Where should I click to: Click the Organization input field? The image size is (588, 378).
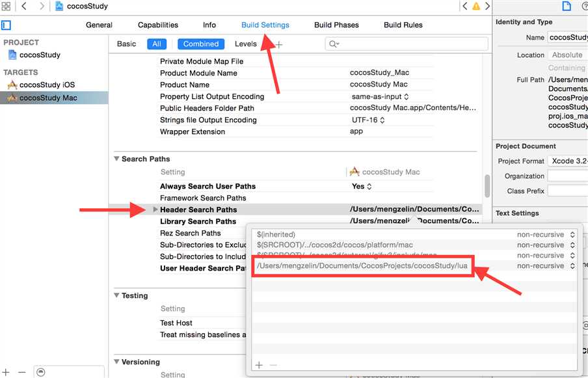pos(568,176)
